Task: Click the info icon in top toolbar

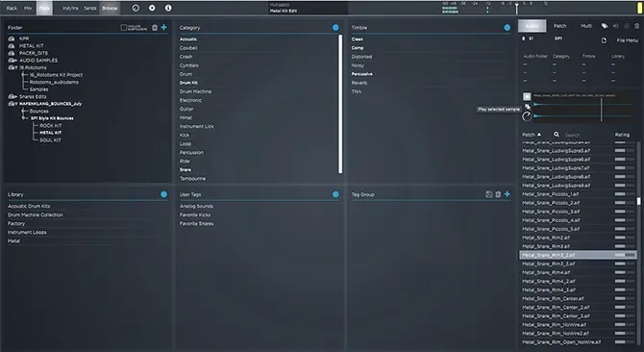Action: click(x=168, y=8)
